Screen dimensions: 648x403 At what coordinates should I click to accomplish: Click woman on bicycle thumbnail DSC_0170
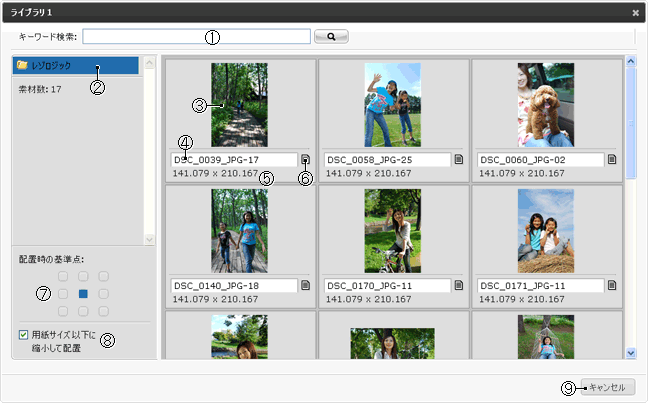(393, 231)
